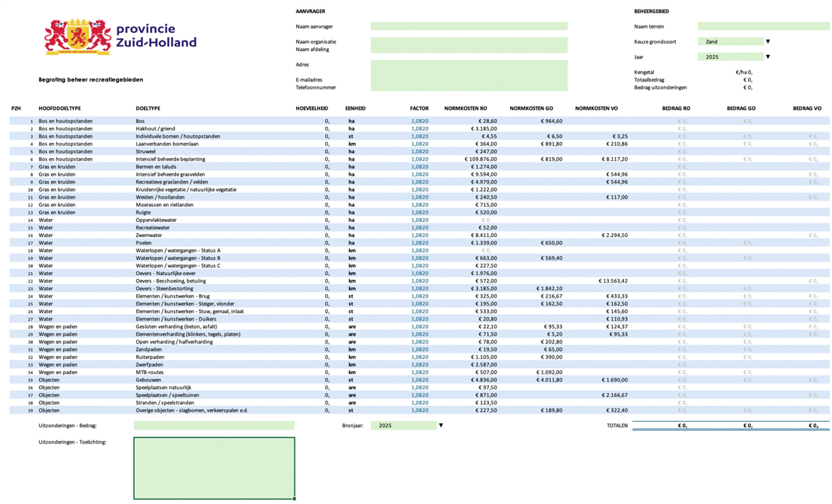The height and width of the screenshot is (504, 832).
Task: Open the Keuze grondsoort dropdown arrow
Action: 768,42
